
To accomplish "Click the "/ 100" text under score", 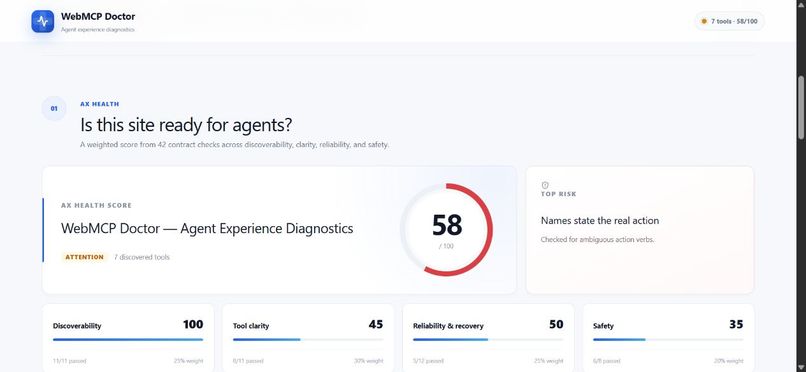I will [x=446, y=247].
